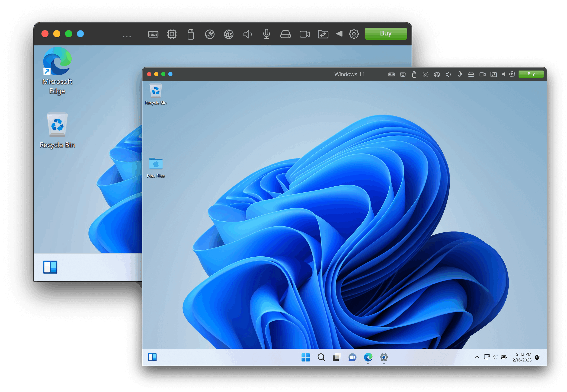567x392 pixels.
Task: Open the shared folder icon in the back window toolbar
Action: pyautogui.click(x=323, y=34)
